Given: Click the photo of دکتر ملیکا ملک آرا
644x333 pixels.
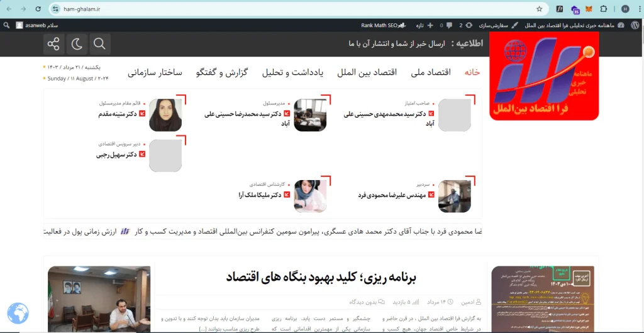Looking at the screenshot, I should (310, 196).
